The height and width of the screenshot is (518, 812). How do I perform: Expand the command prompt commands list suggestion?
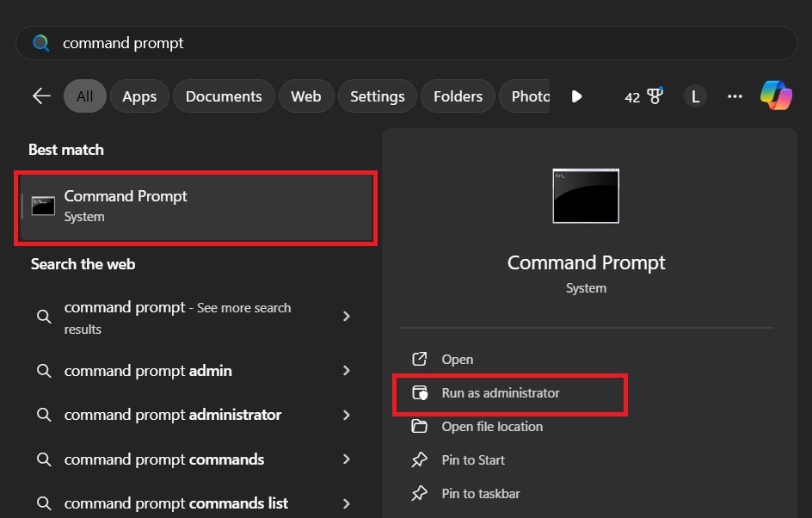tap(346, 503)
